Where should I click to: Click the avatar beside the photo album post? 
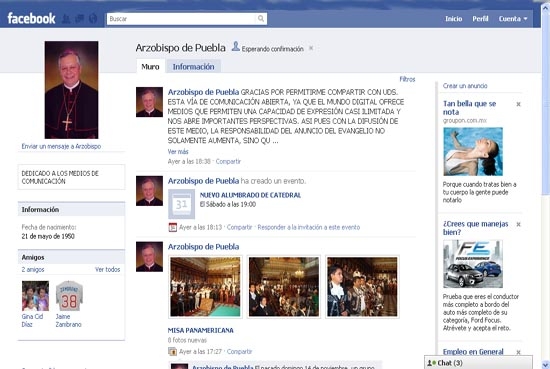pyautogui.click(x=149, y=257)
